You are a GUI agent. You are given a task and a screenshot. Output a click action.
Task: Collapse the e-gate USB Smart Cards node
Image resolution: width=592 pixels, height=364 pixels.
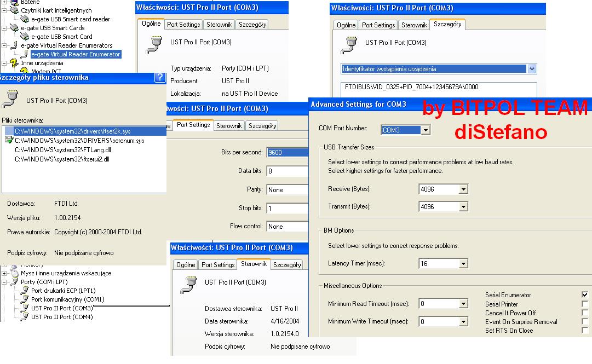tap(4, 28)
